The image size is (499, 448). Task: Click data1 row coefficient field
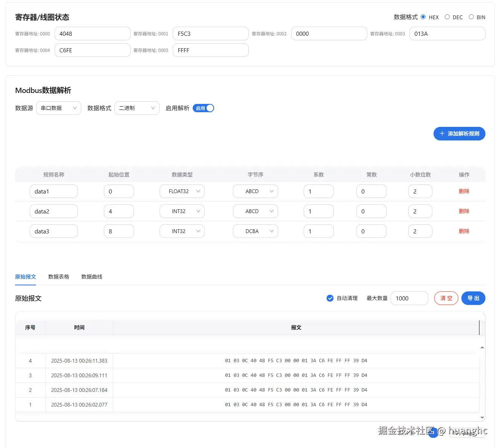point(319,191)
